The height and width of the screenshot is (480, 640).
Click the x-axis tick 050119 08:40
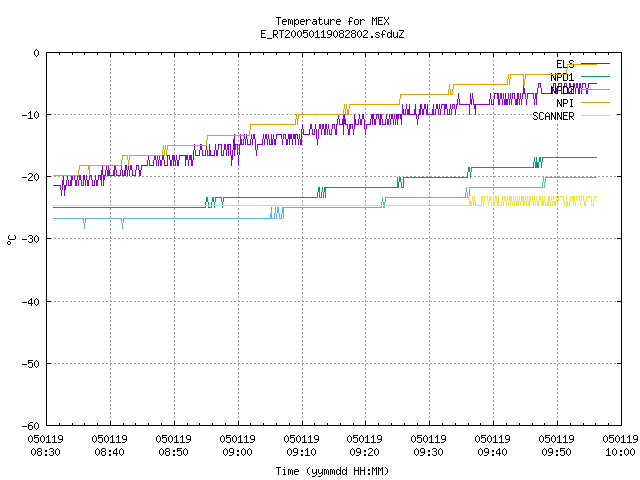(109, 446)
